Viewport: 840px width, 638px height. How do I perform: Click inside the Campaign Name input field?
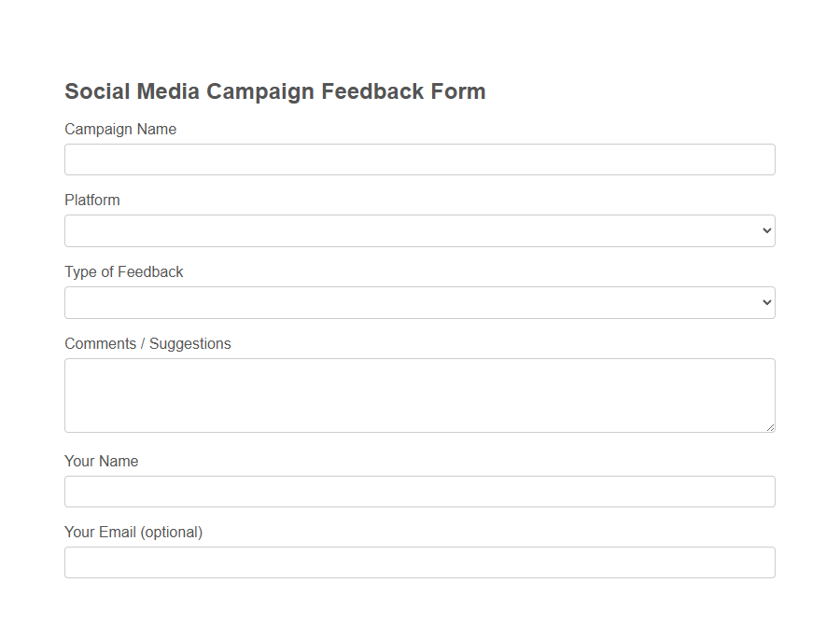[419, 159]
